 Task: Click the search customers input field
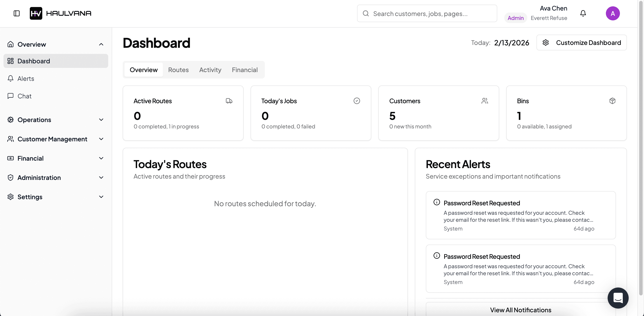[x=427, y=14]
